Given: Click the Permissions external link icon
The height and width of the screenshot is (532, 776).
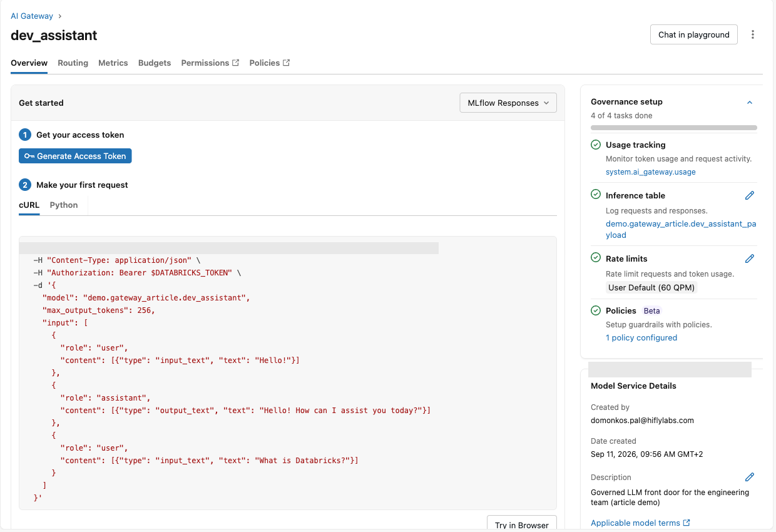Looking at the screenshot, I should coord(236,63).
